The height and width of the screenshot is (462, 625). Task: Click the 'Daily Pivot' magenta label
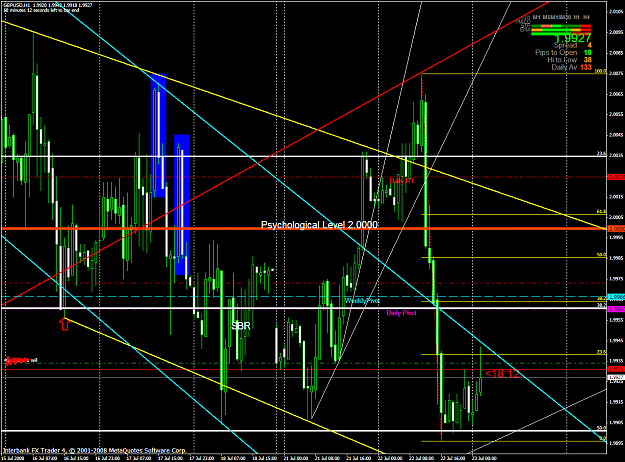click(x=401, y=313)
